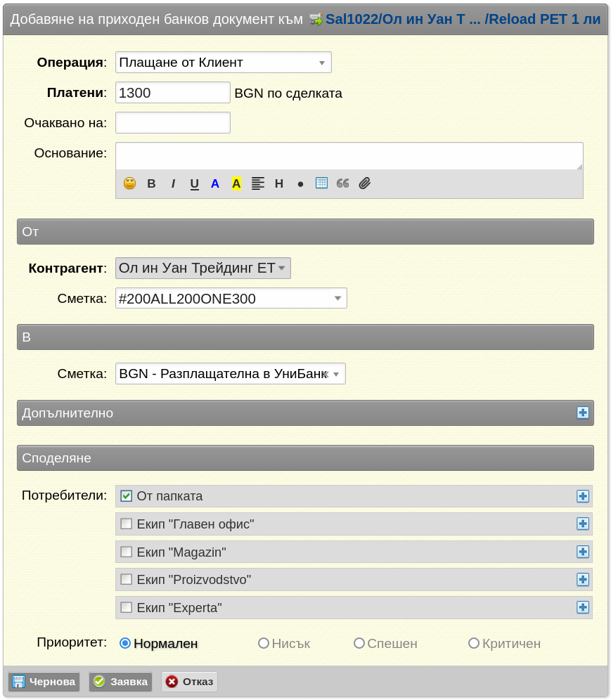
Task: Cancel with the Отказ button
Action: [x=190, y=682]
